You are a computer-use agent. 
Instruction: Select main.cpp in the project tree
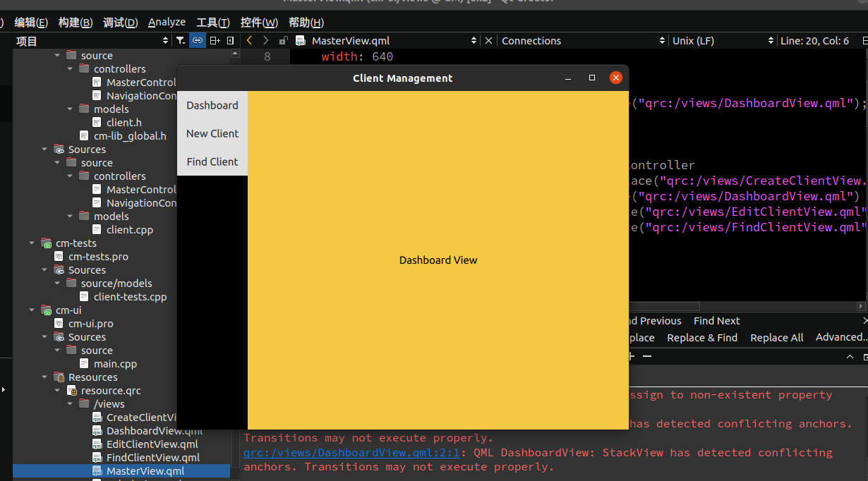[x=116, y=364]
